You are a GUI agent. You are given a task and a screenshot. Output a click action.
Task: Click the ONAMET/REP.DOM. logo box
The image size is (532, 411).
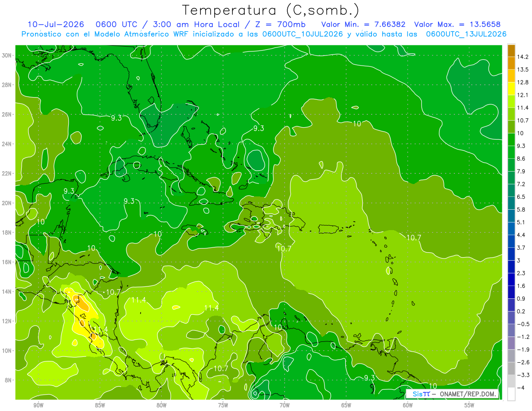[452, 394]
